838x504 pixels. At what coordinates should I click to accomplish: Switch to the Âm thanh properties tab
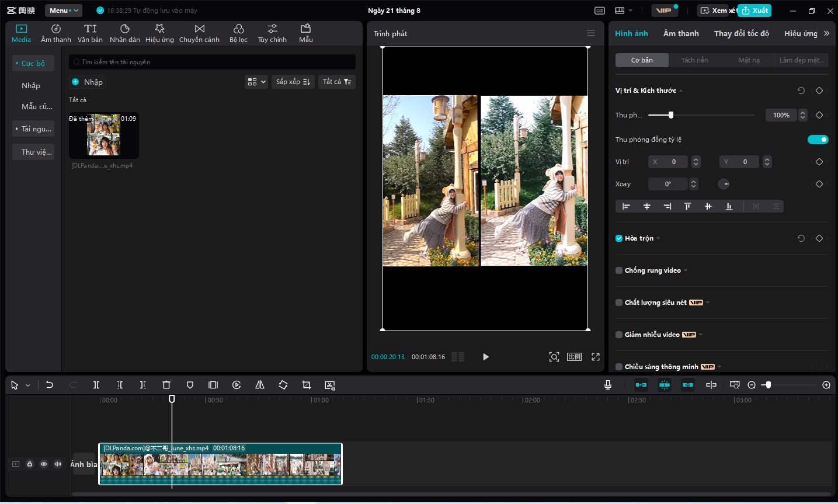click(681, 33)
